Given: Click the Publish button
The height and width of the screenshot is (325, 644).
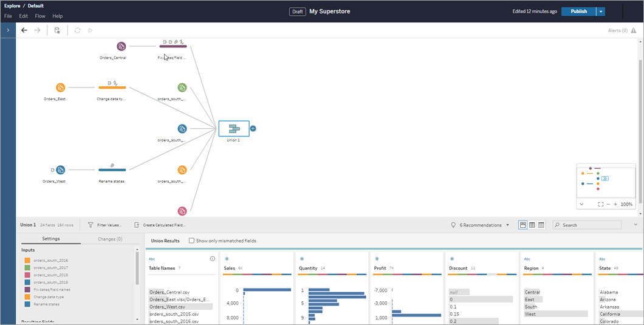Looking at the screenshot, I should click(579, 12).
